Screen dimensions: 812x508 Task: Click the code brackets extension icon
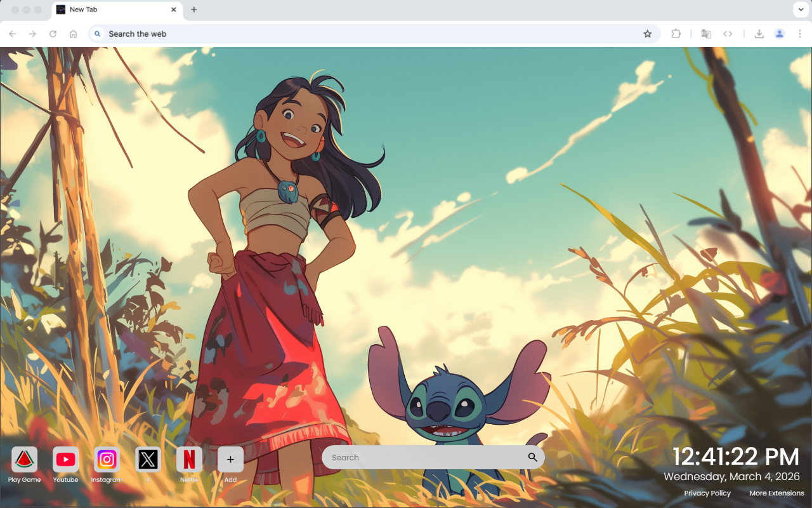pyautogui.click(x=728, y=34)
